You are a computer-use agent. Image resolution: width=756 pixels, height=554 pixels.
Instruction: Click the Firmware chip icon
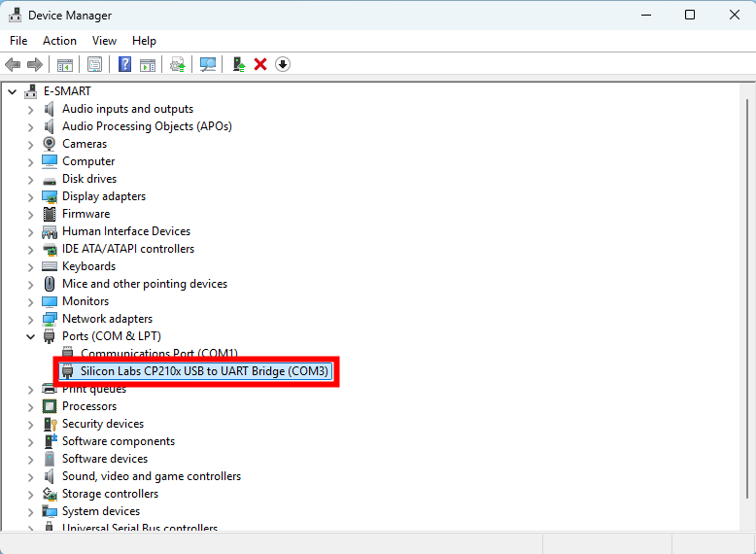(50, 214)
